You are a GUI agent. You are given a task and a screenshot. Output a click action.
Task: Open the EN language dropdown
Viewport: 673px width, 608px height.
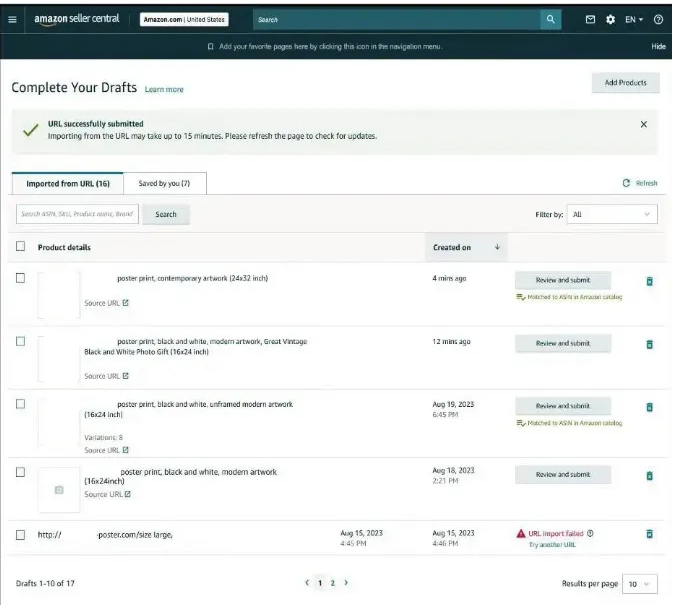click(634, 19)
